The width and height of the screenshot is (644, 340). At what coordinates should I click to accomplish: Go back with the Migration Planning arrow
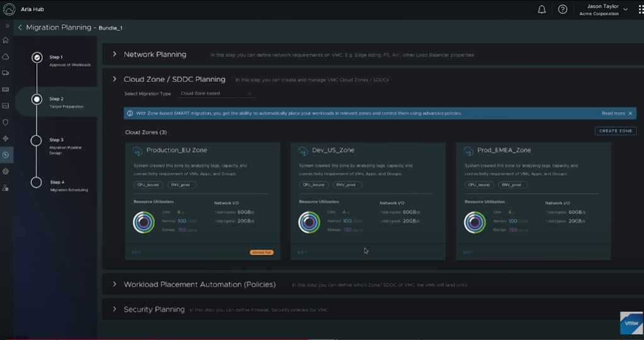(19, 28)
